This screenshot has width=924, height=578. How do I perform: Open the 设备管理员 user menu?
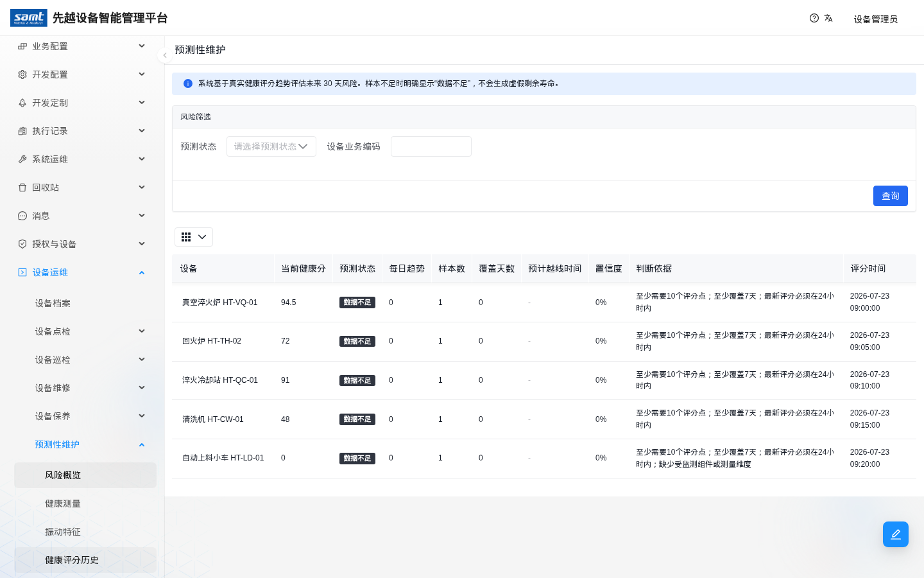tap(875, 19)
